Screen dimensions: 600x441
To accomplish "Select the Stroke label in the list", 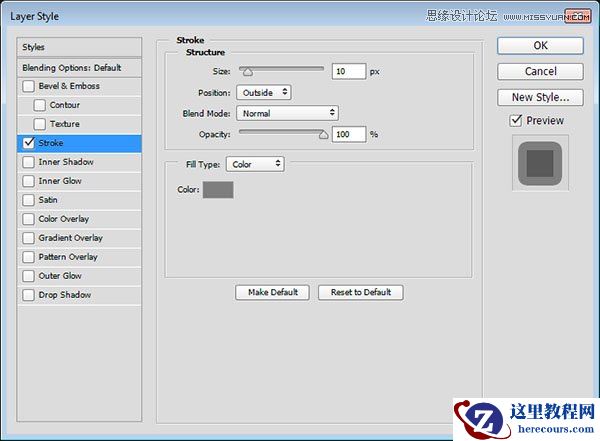I will click(51, 143).
